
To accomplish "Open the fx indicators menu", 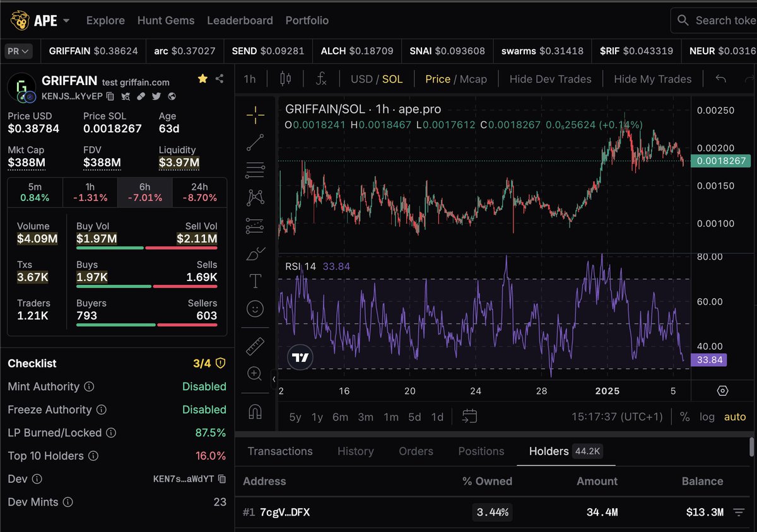I will (x=321, y=79).
